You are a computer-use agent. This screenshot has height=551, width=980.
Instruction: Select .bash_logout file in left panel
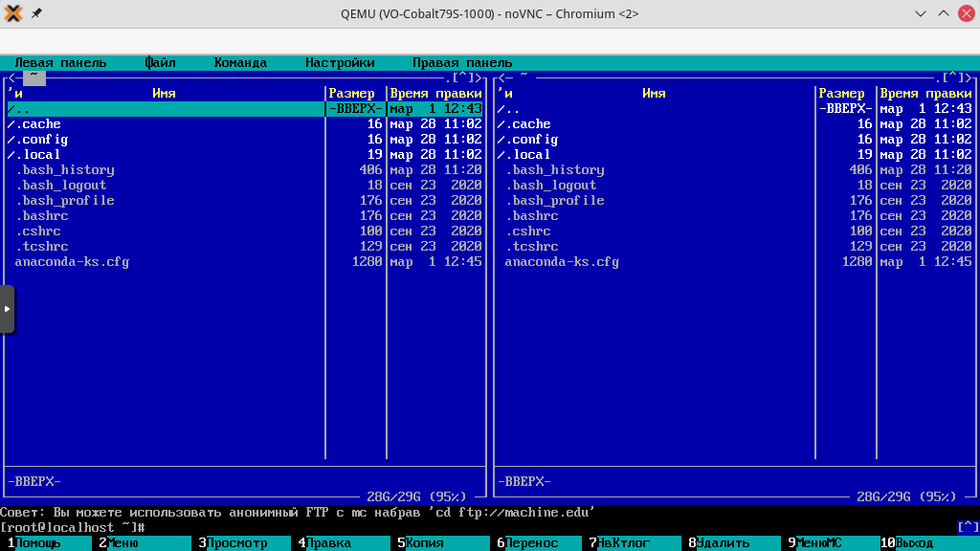pyautogui.click(x=245, y=185)
